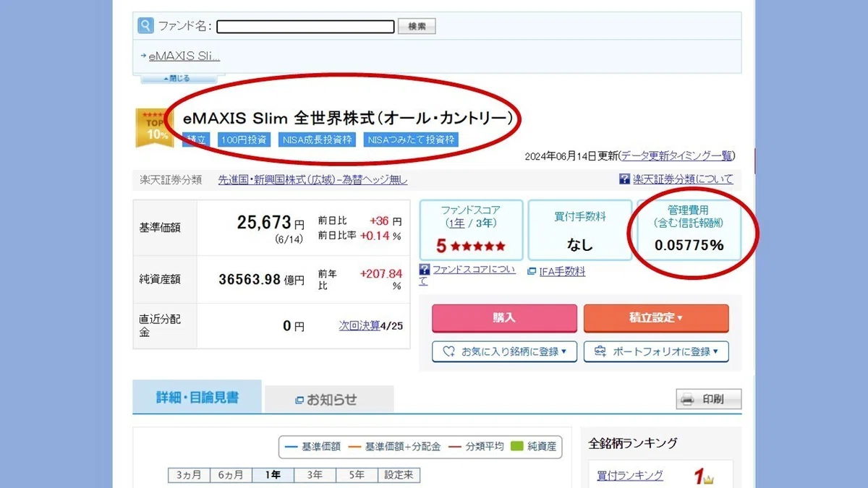Open the 楽天証券分類について link
The height and width of the screenshot is (488, 868).
point(683,179)
